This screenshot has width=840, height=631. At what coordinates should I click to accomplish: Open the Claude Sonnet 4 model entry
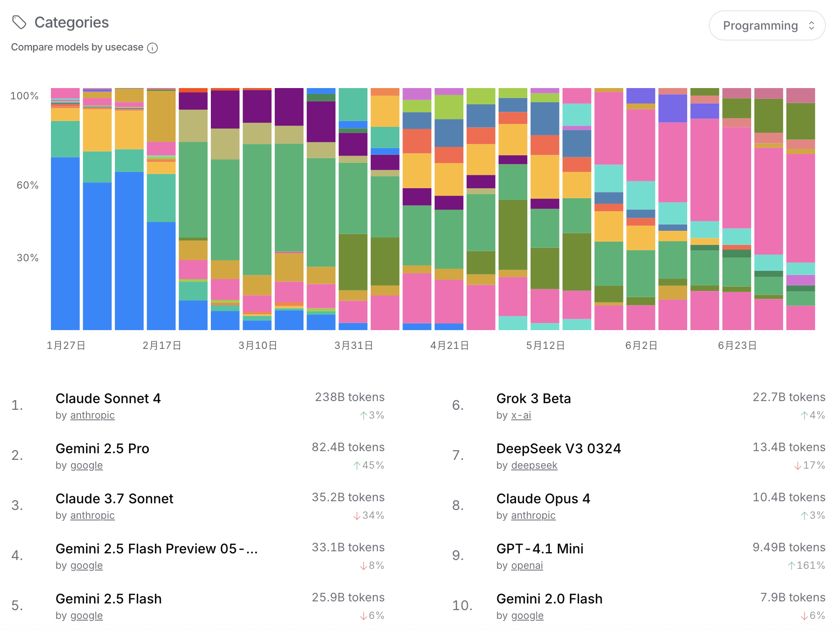click(108, 399)
